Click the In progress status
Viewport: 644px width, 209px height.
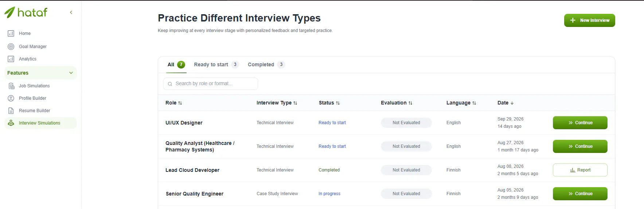[329, 194]
